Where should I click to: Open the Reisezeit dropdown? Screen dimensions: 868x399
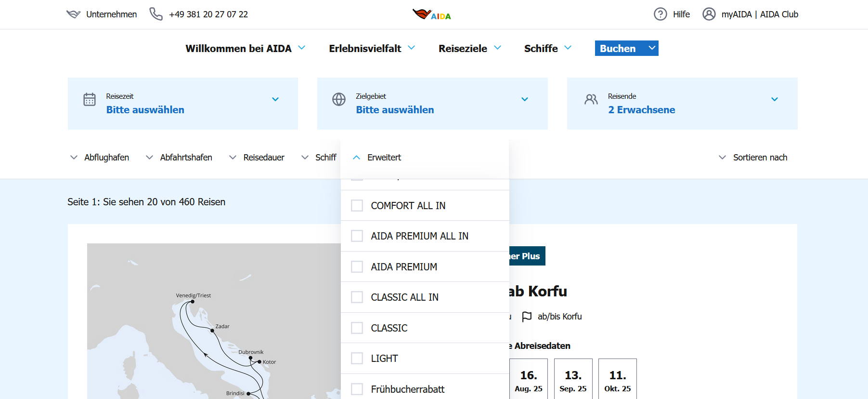[x=183, y=104]
